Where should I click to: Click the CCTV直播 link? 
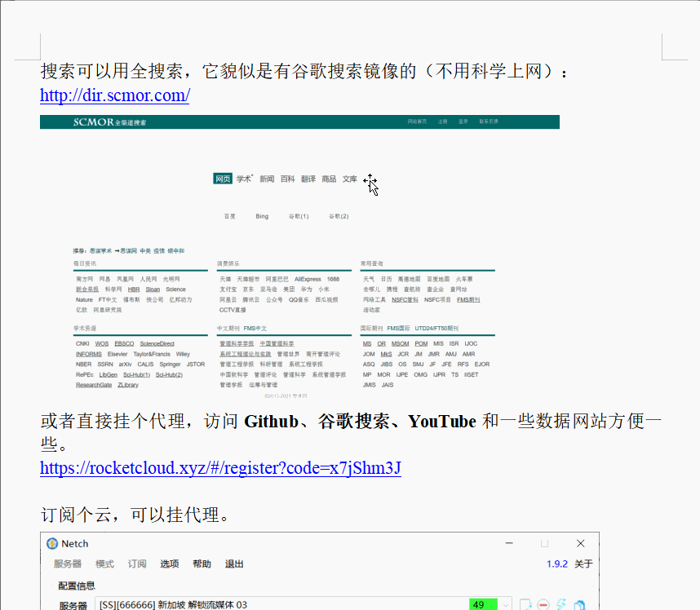click(233, 310)
